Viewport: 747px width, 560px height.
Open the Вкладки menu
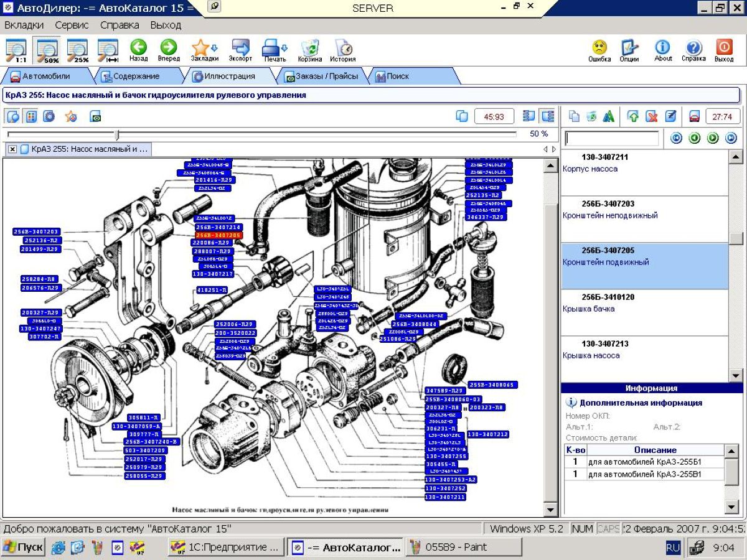pos(24,26)
